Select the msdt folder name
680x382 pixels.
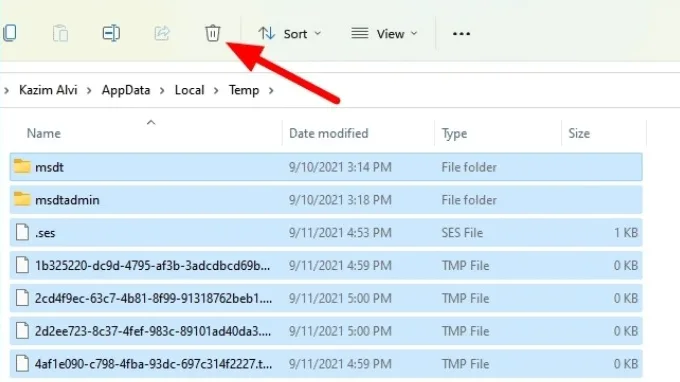click(x=49, y=167)
